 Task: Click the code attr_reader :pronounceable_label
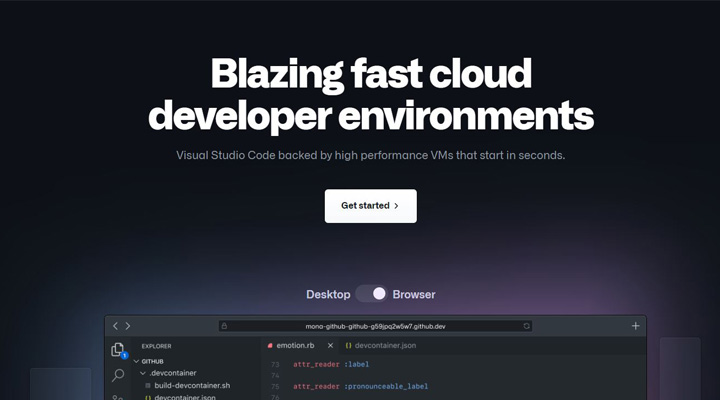pyautogui.click(x=360, y=386)
